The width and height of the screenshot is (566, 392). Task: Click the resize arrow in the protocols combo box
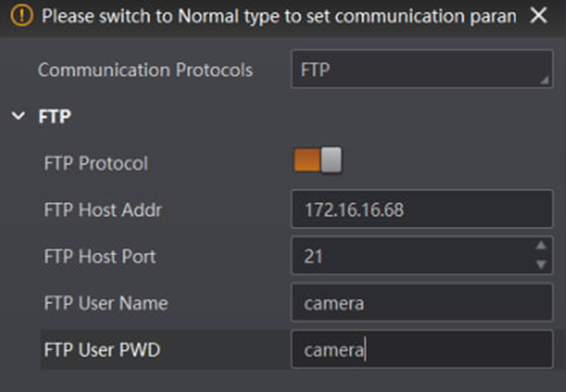544,81
